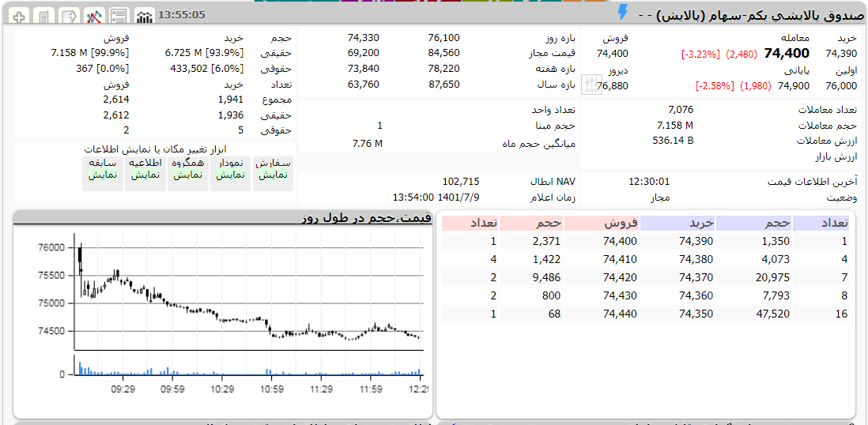Click the closing price 74,900
Image resolution: width=868 pixels, height=425 pixels.
coord(793,86)
